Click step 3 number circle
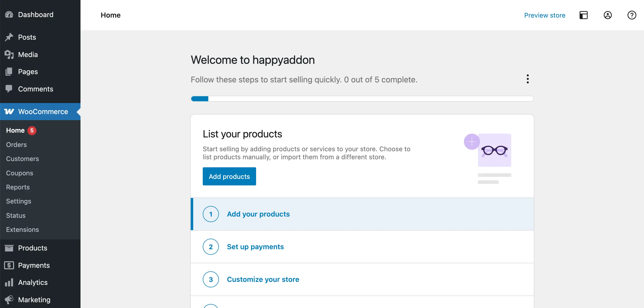This screenshot has height=308, width=644. tap(211, 279)
